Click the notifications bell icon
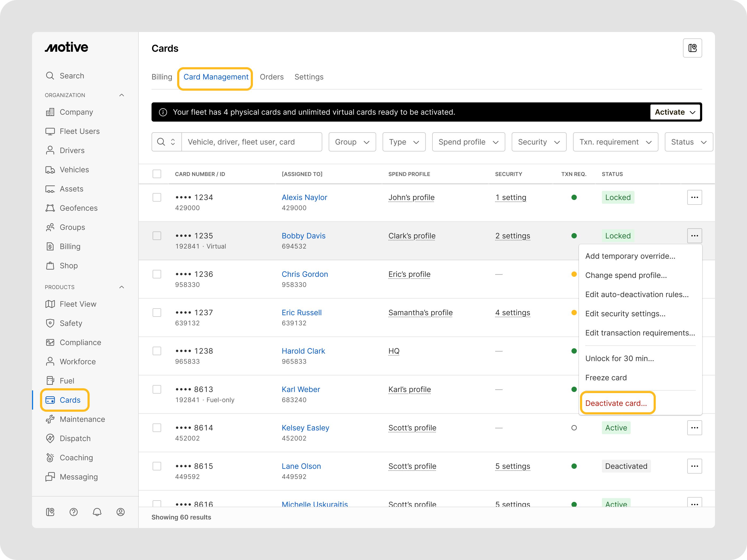The height and width of the screenshot is (560, 747). click(x=97, y=512)
